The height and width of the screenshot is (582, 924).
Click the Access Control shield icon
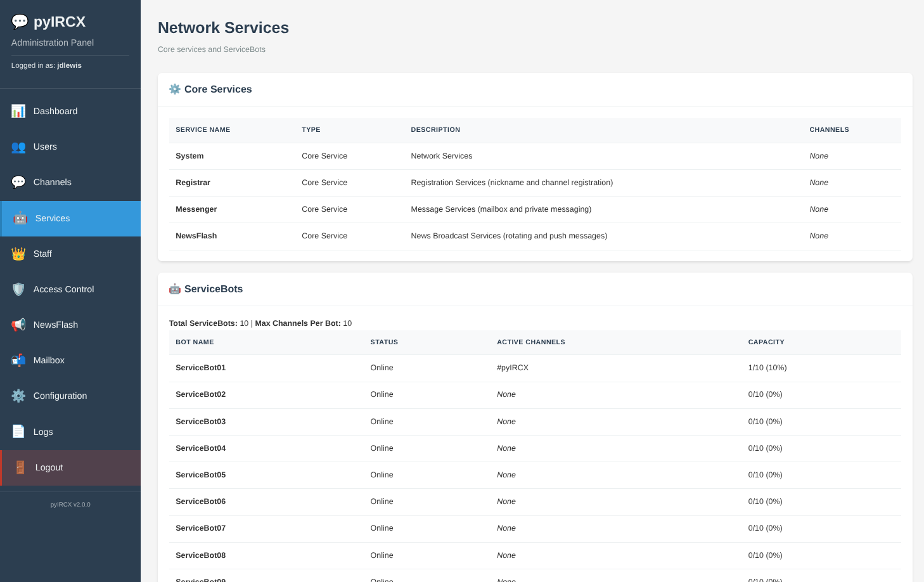pos(18,290)
